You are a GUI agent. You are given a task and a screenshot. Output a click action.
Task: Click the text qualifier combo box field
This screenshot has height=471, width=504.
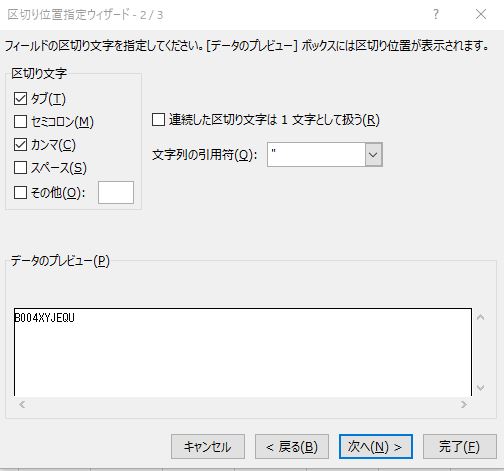316,155
